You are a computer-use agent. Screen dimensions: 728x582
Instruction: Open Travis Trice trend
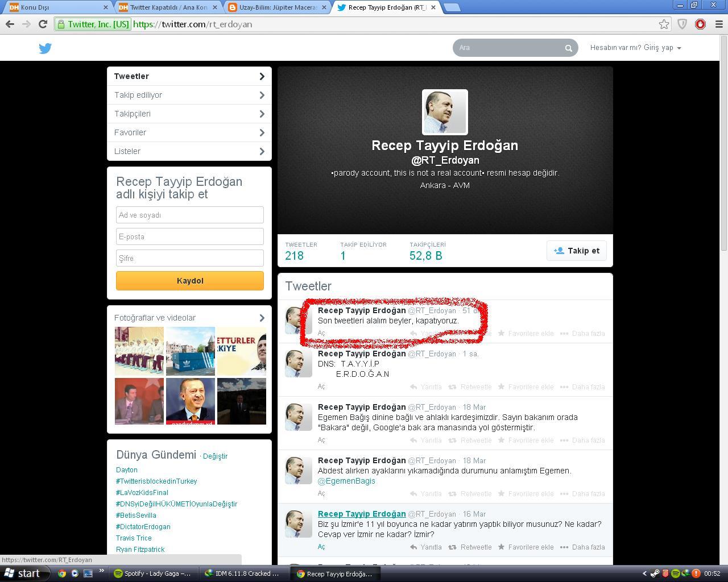point(134,538)
